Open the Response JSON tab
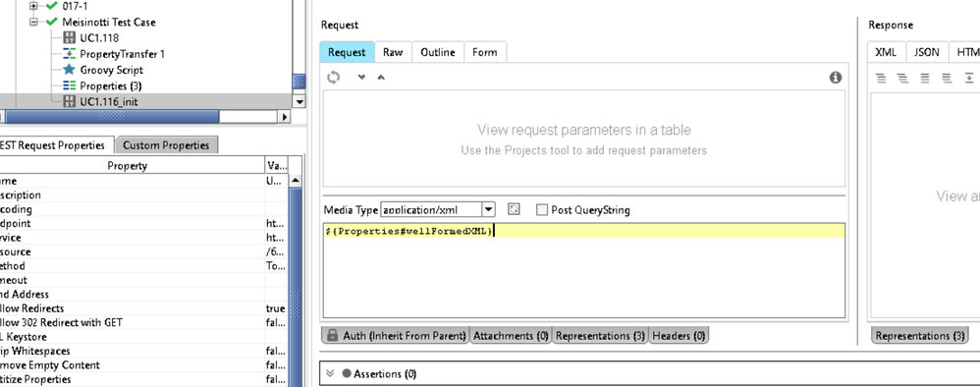Screen dimensions: 980x387 tap(927, 52)
